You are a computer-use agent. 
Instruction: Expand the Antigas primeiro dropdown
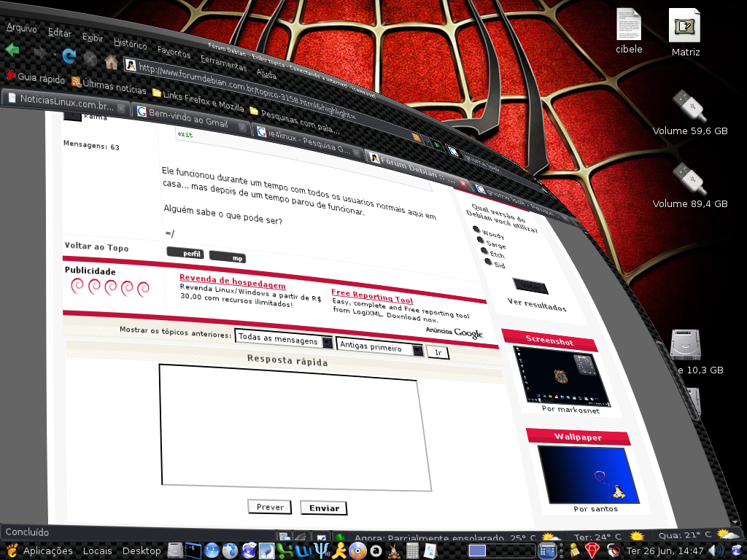[x=379, y=346]
